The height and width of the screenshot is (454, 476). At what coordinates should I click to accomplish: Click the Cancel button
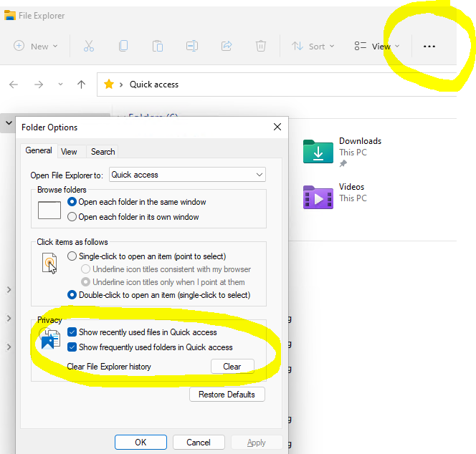coord(199,442)
